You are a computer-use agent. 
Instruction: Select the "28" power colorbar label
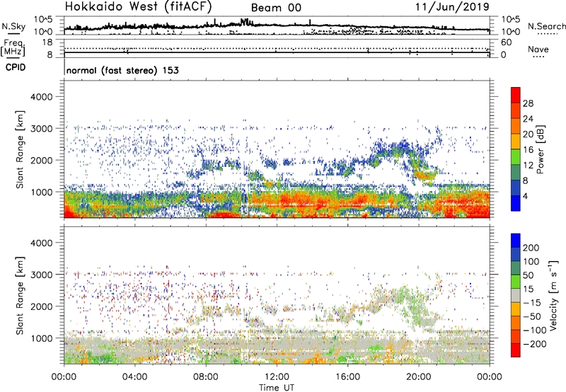click(528, 103)
